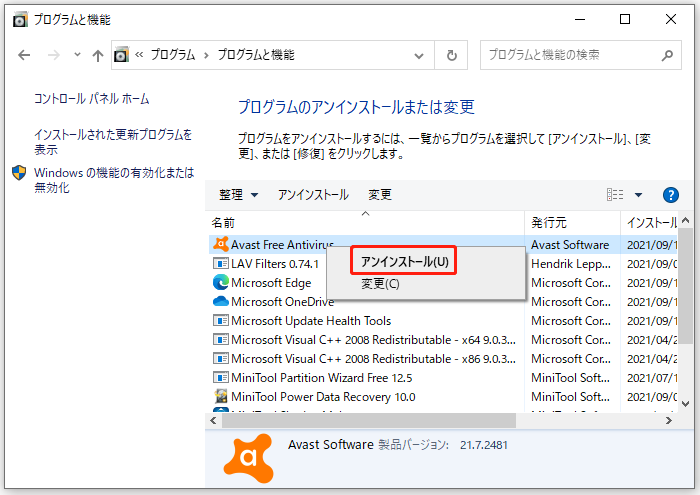Click the double chevron in address bar
This screenshot has width=700, height=495.
[139, 55]
